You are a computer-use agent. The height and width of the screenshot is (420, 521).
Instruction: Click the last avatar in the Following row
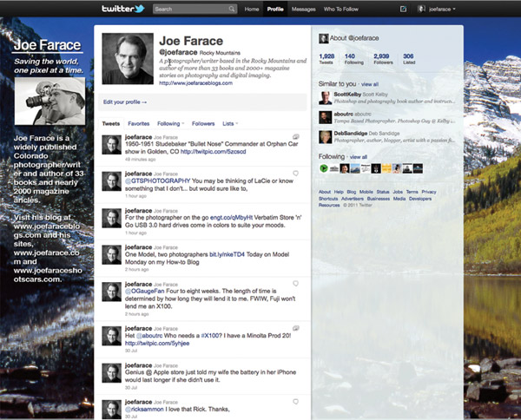(418, 168)
